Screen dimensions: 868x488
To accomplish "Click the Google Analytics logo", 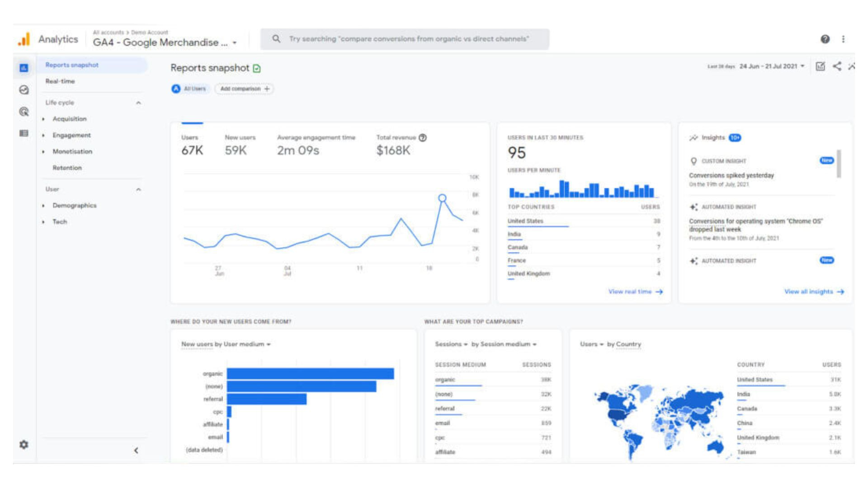I will click(24, 39).
